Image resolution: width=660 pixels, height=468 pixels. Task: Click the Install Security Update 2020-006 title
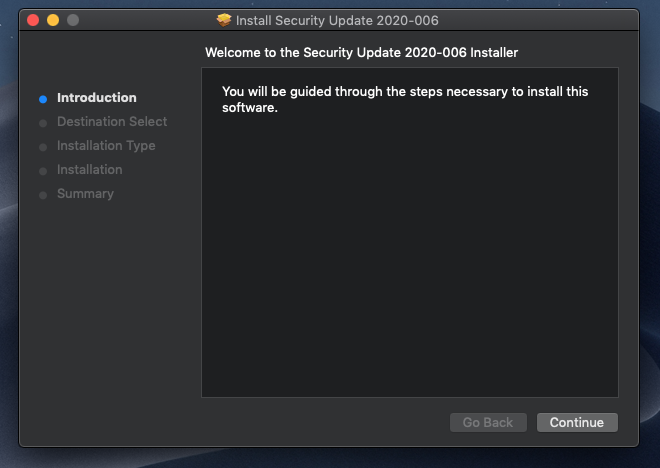coord(337,20)
